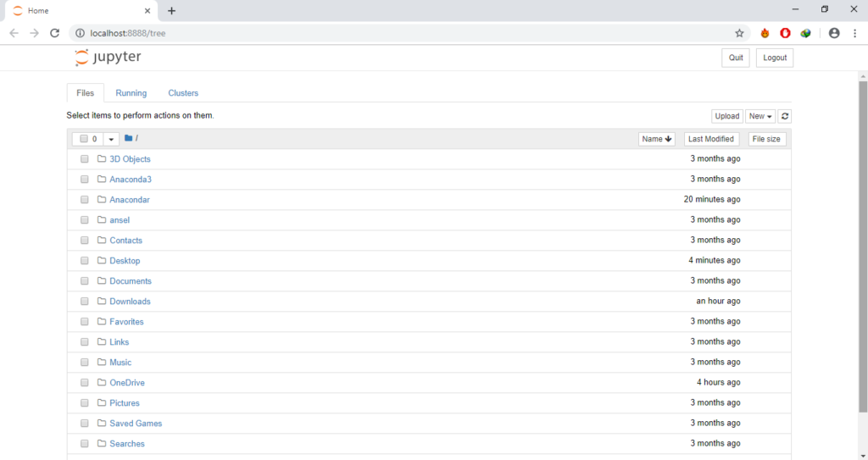Refresh the notebook file list
Viewport: 868px width, 460px height.
click(784, 116)
